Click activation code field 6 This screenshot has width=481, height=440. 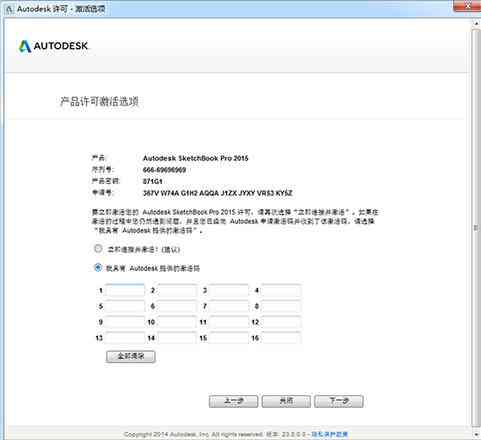tap(177, 306)
